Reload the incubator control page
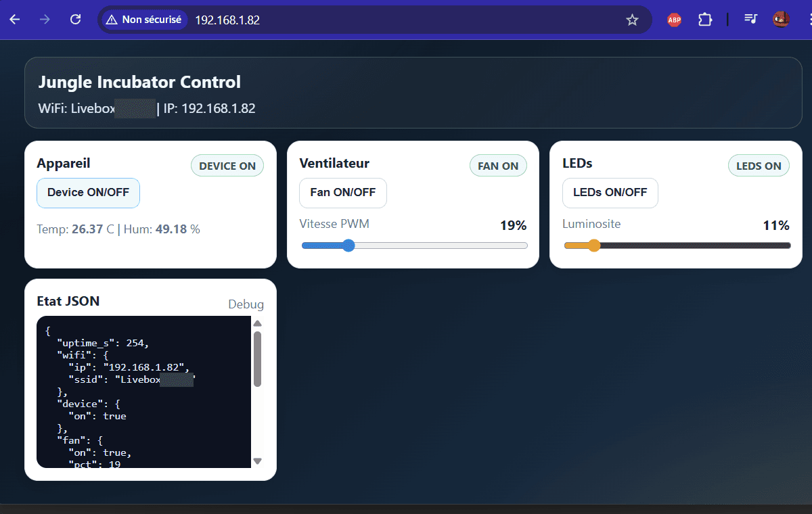 pyautogui.click(x=76, y=20)
